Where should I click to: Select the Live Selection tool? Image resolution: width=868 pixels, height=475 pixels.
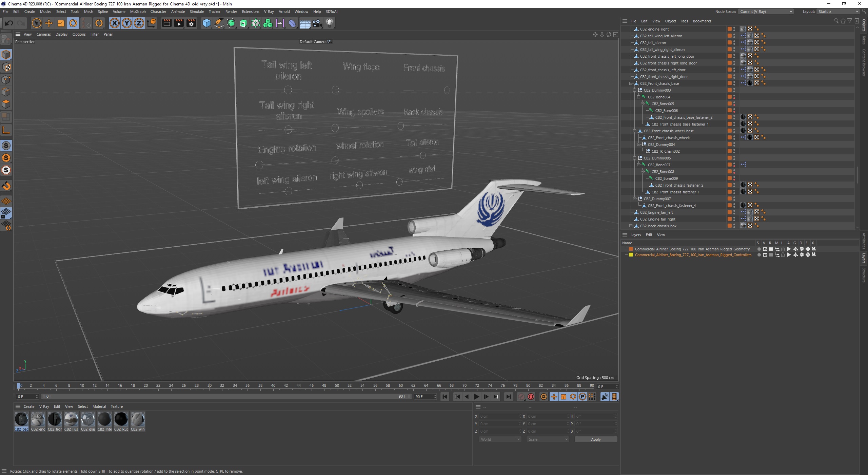[x=36, y=23]
